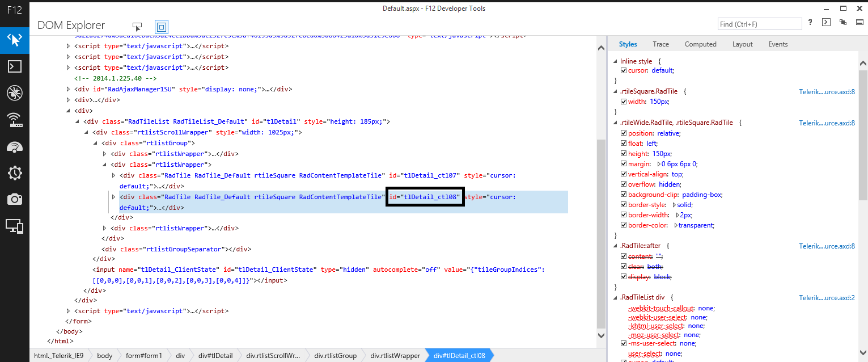Open source link for .rtileSquare.RadTile rule
Image resolution: width=868 pixels, height=362 pixels.
(827, 91)
